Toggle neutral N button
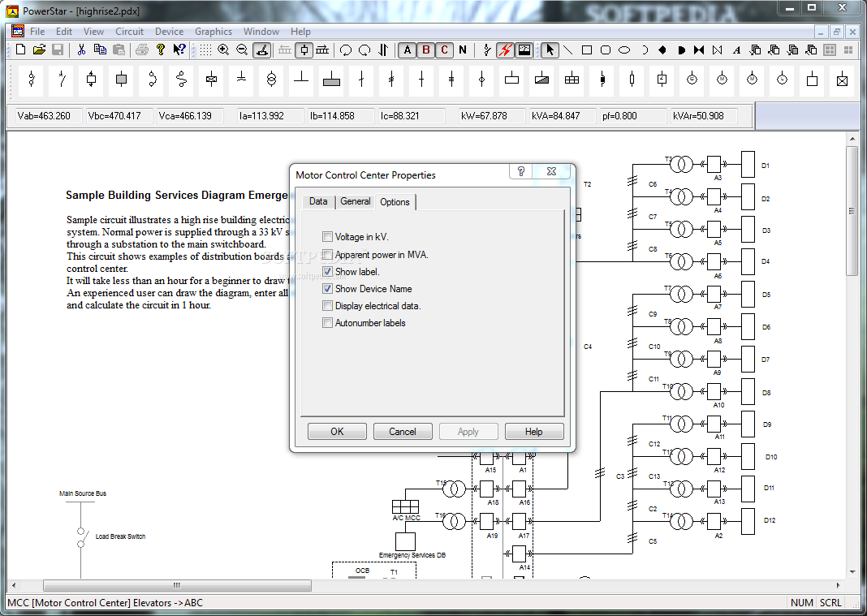The image size is (867, 616). (462, 50)
